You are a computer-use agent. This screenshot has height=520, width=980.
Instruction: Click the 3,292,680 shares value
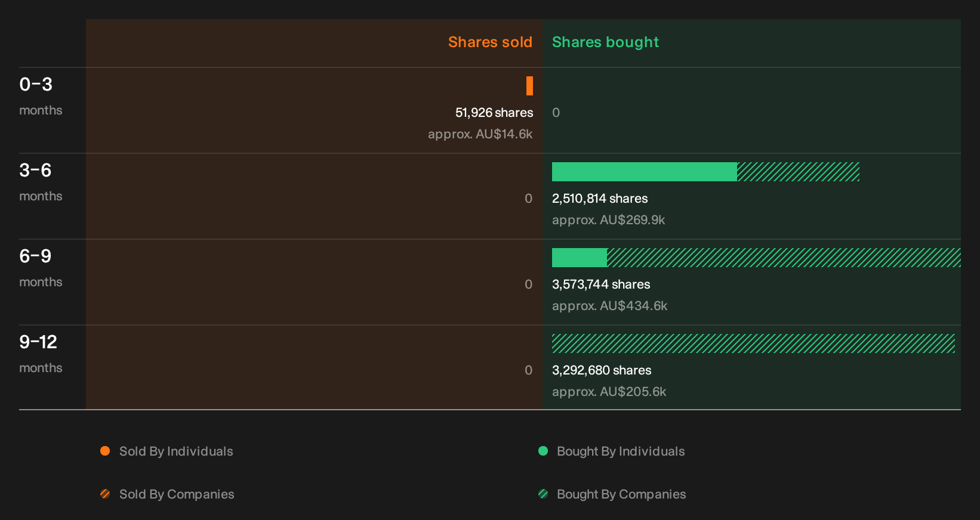tap(602, 370)
